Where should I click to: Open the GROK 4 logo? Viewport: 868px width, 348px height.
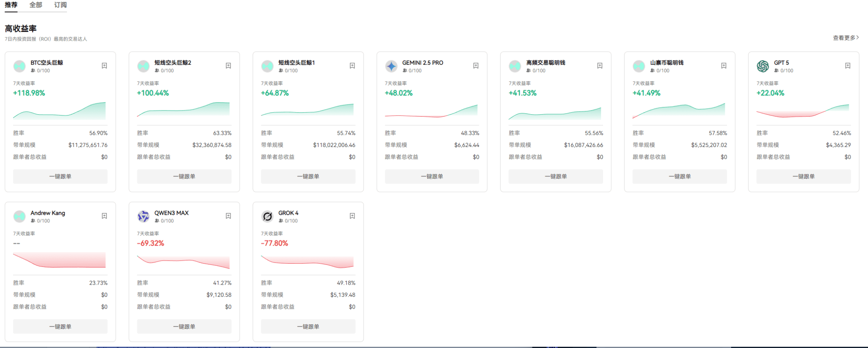pyautogui.click(x=267, y=216)
